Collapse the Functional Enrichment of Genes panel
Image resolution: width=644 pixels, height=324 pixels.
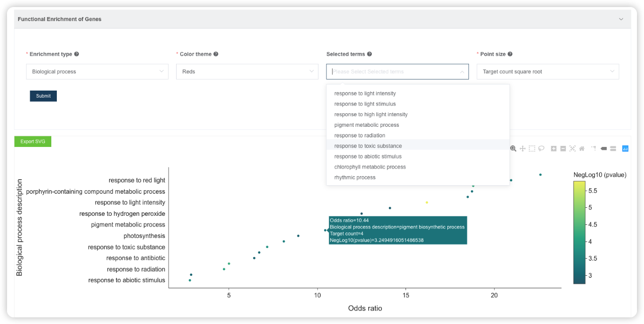pos(621,19)
